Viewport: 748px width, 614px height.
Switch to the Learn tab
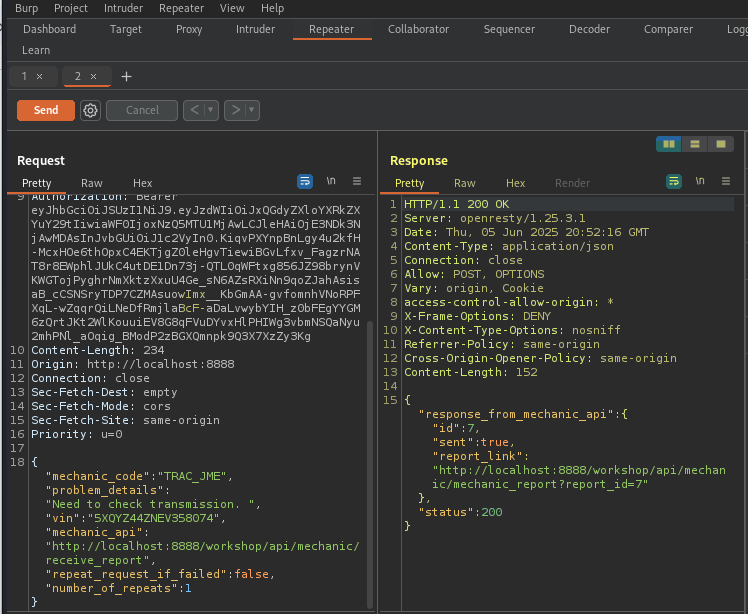[36, 50]
